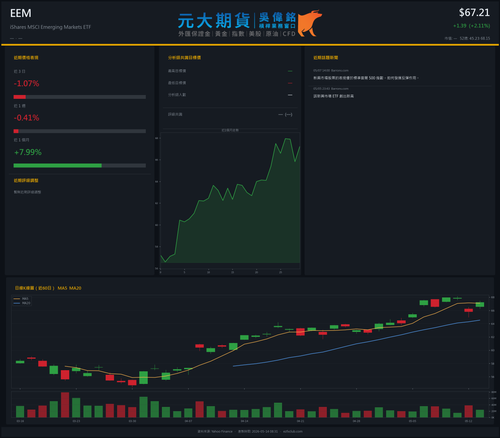Click the +7.99% one-month performance value
The image size is (500, 438).
[28, 152]
